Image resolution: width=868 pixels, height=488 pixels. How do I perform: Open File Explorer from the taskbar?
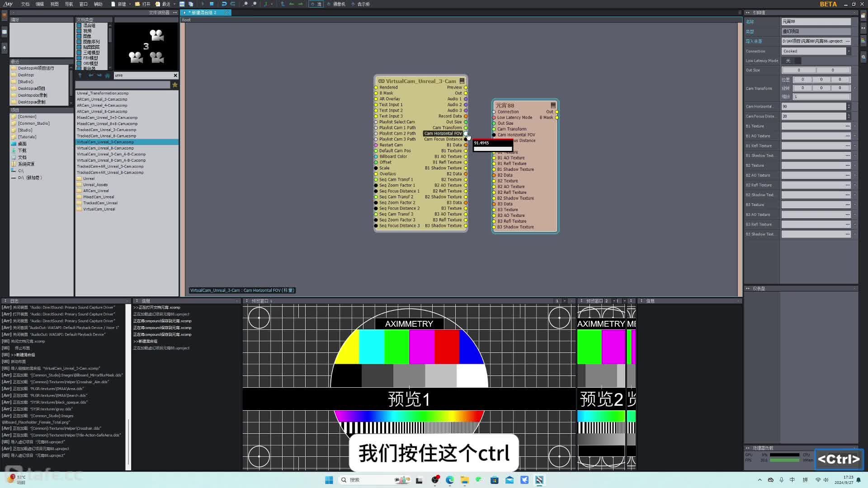[x=465, y=480]
